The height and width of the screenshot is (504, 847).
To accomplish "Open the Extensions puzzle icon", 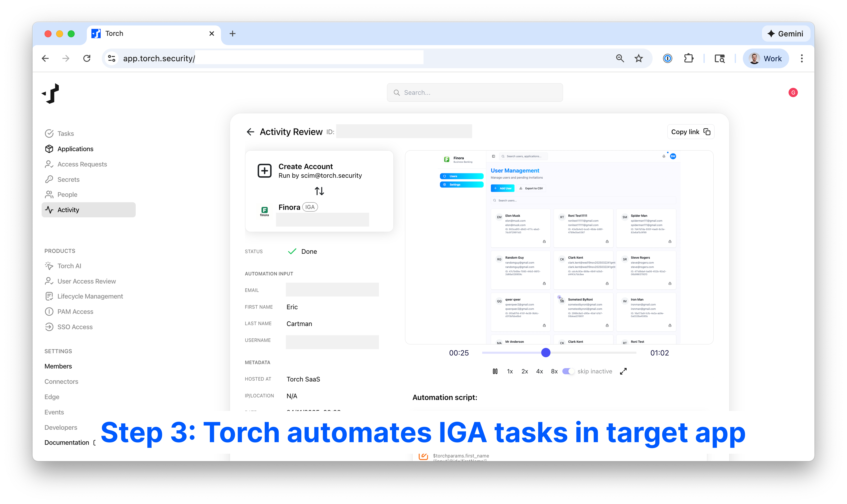I will 689,58.
